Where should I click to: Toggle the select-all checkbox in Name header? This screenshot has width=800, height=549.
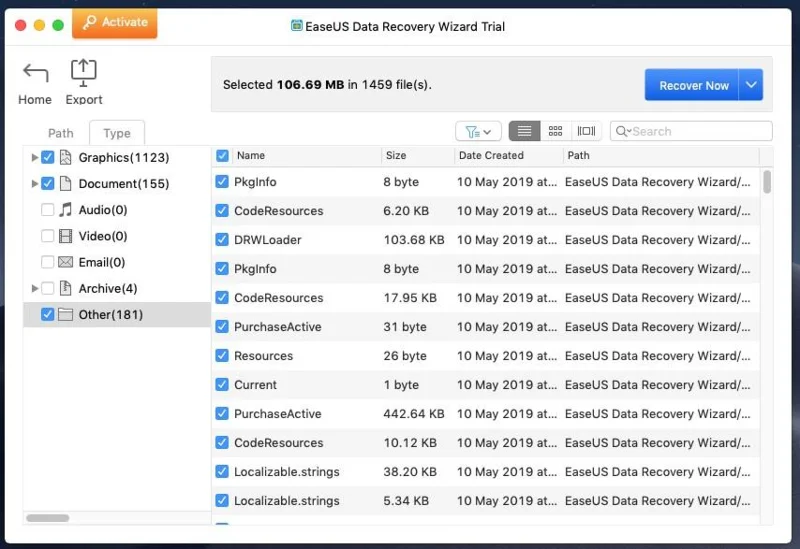pyautogui.click(x=222, y=155)
